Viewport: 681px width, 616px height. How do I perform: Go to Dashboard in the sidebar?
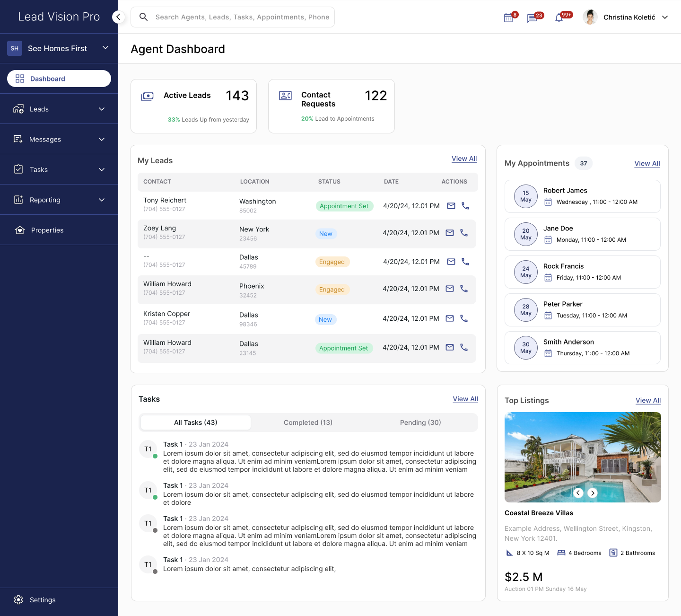(x=59, y=79)
